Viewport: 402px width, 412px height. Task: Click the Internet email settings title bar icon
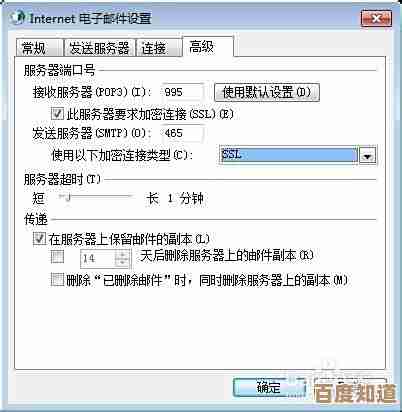[x=18, y=17]
